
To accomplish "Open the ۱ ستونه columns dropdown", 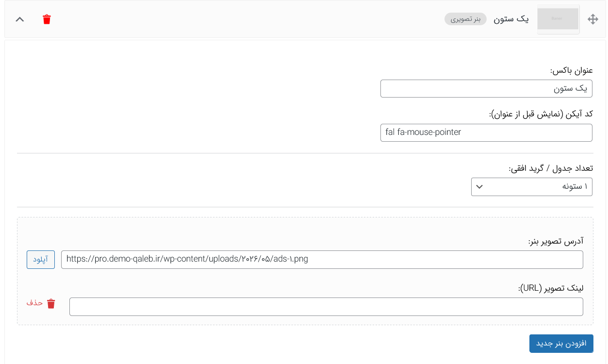I will [531, 187].
